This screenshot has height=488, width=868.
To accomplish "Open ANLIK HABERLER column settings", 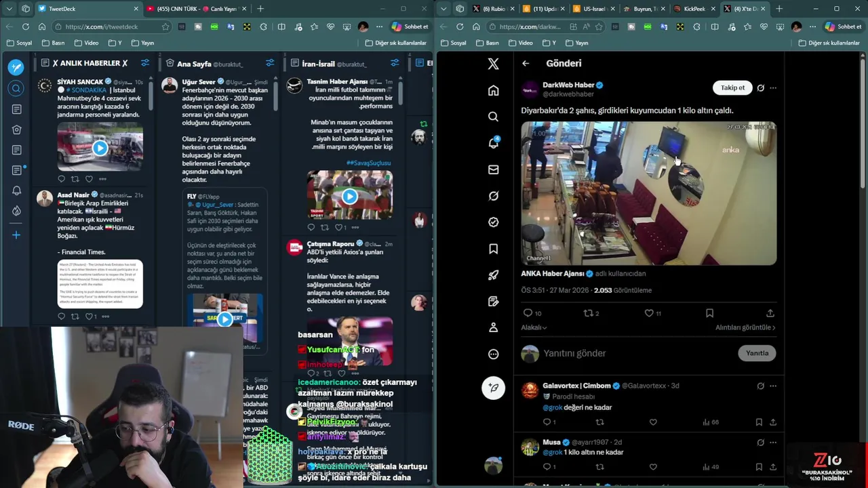I will coord(144,63).
